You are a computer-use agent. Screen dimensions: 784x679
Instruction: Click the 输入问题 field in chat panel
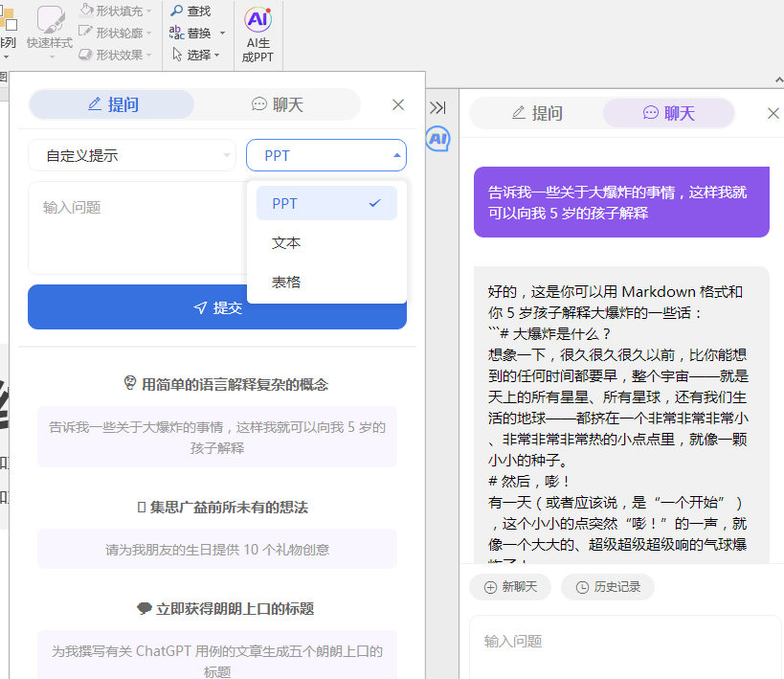(622, 642)
